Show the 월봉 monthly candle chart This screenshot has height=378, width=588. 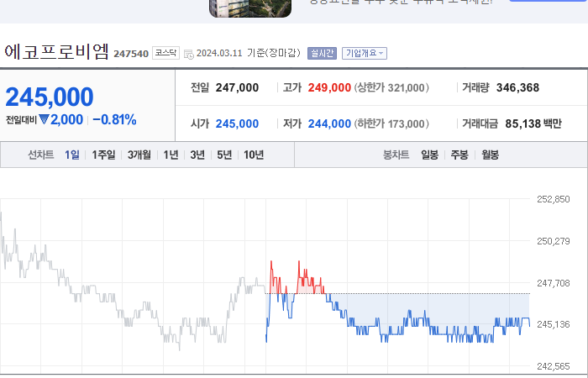(x=490, y=155)
